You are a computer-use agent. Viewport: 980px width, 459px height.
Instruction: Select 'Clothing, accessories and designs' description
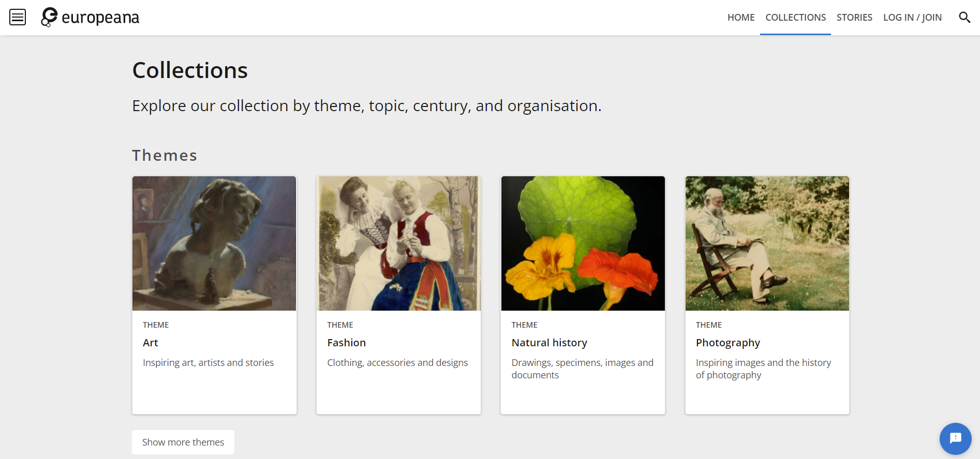pyautogui.click(x=397, y=363)
